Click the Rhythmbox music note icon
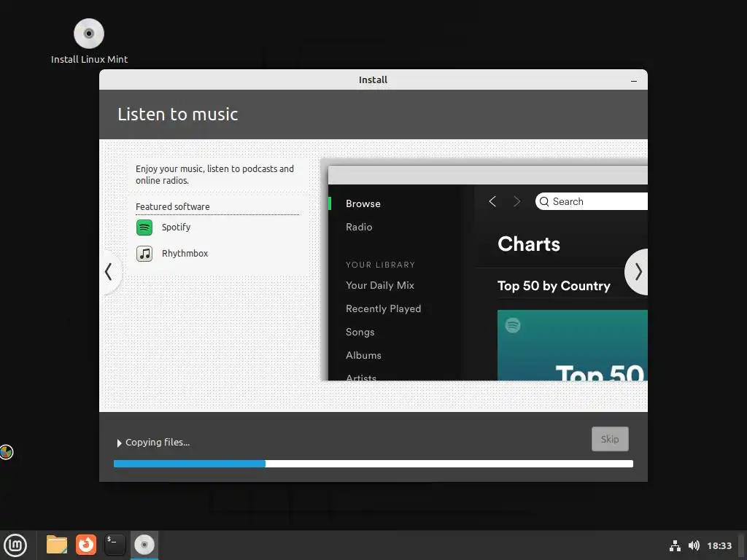 coord(144,253)
